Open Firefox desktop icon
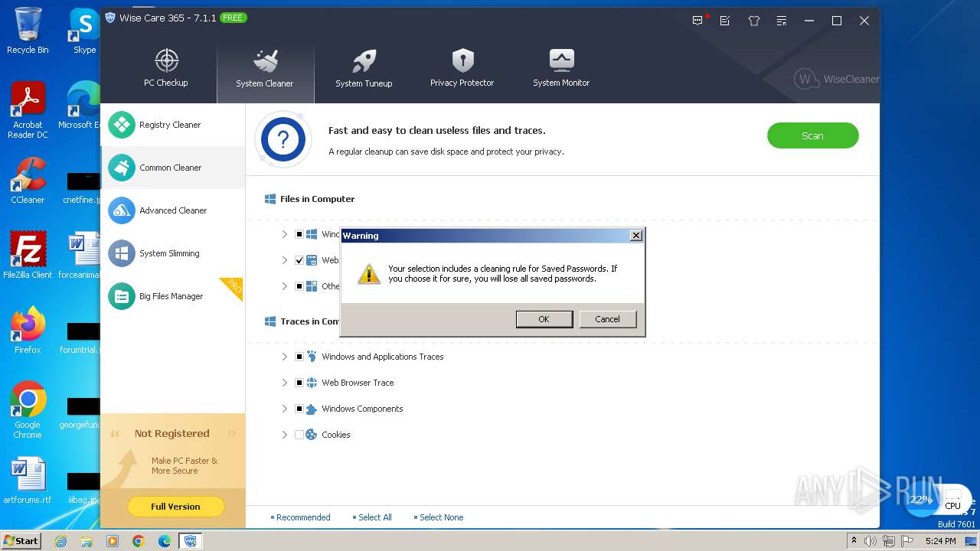 tap(28, 331)
